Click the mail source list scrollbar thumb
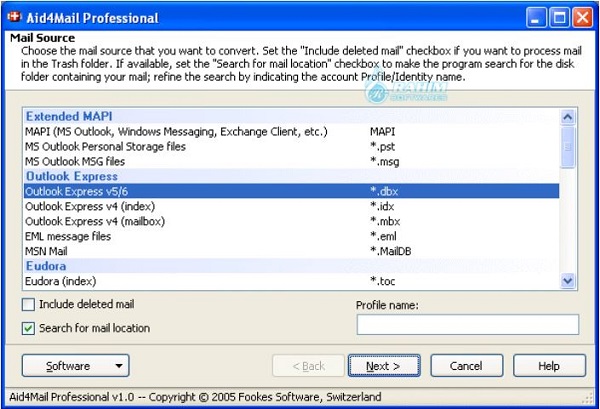This screenshot has height=409, width=600. pyautogui.click(x=567, y=147)
